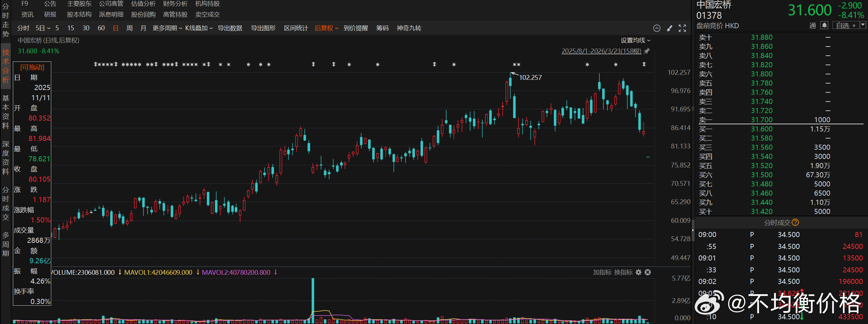
Task: Click the arrow after VOLUME value
Action: (119, 272)
